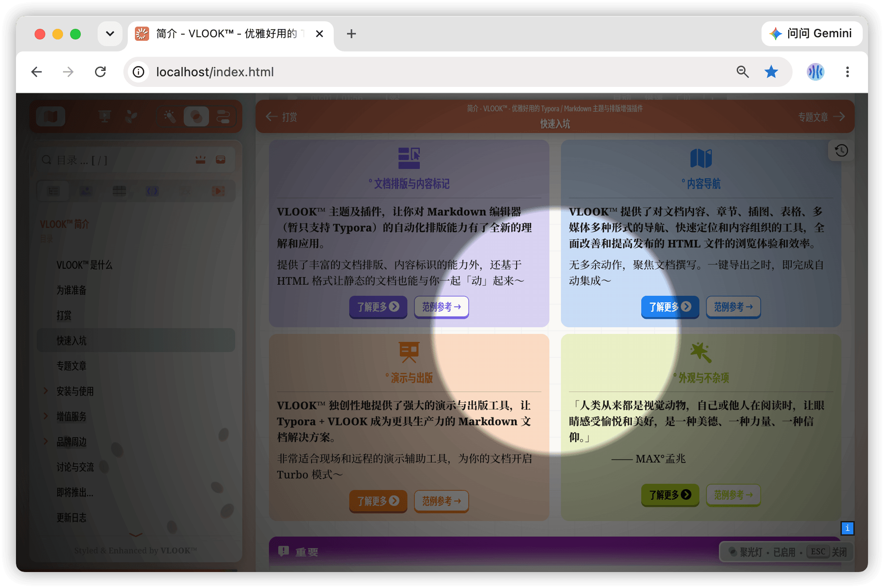884x588 pixels.
Task: Reload the localhost page
Action: point(100,72)
